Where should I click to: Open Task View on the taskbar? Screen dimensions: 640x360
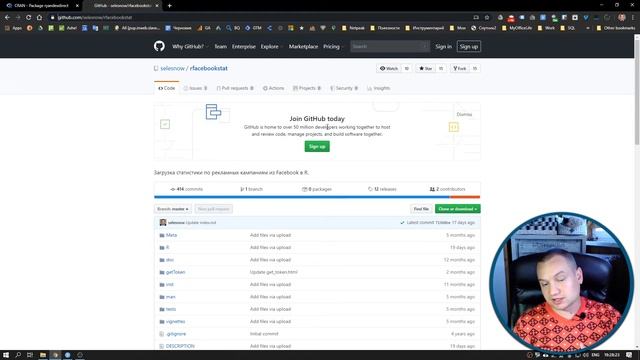click(x=30, y=355)
